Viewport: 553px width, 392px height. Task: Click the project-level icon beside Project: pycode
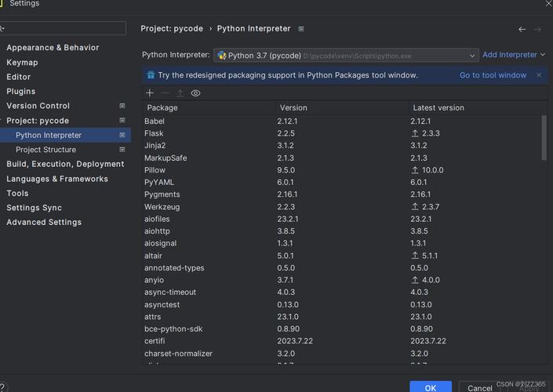(x=122, y=120)
